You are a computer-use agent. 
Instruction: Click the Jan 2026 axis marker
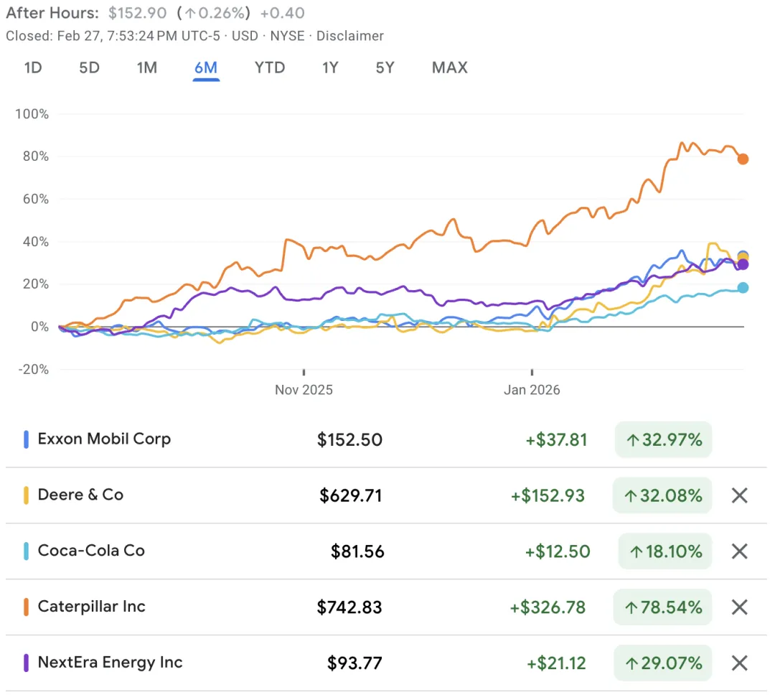click(532, 389)
